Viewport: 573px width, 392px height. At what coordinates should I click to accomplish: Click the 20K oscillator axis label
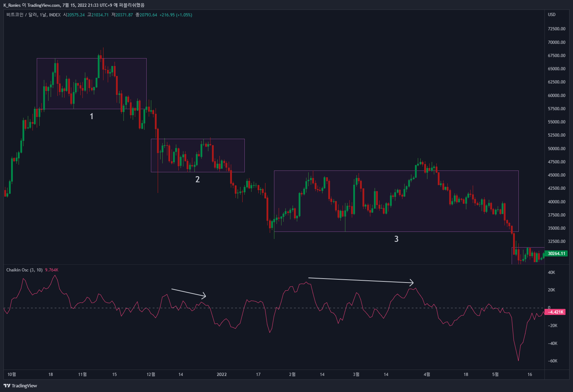point(551,290)
